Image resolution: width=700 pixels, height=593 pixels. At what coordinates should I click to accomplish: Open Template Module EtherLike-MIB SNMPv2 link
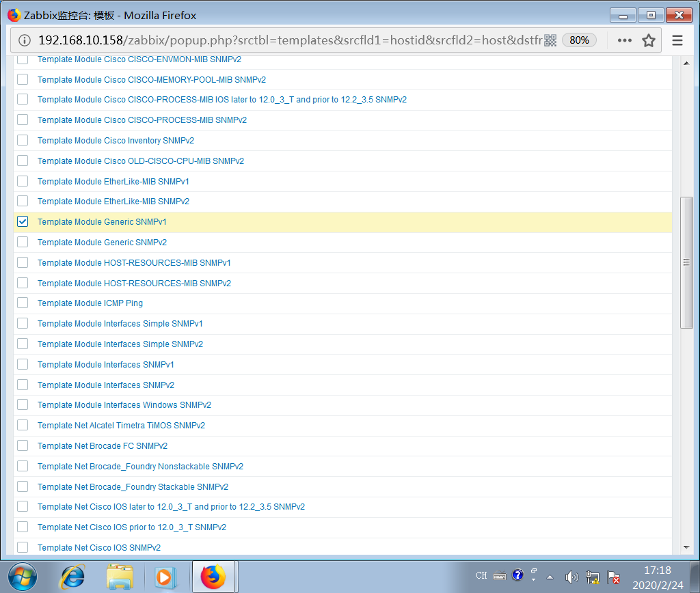(x=113, y=202)
